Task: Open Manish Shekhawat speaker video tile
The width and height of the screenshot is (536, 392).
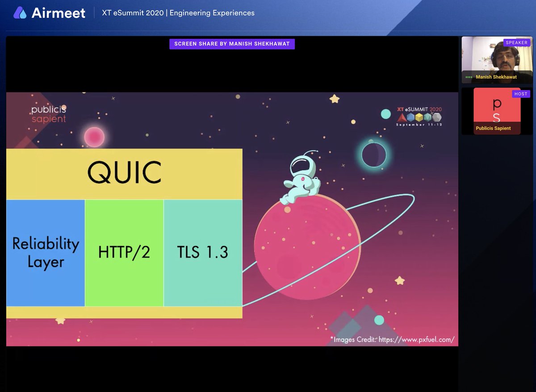Action: (497, 60)
